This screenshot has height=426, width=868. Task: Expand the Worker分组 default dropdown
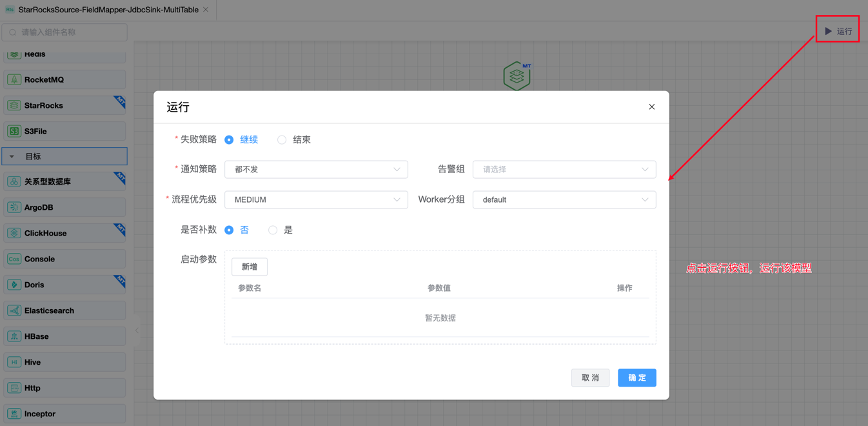pos(564,199)
